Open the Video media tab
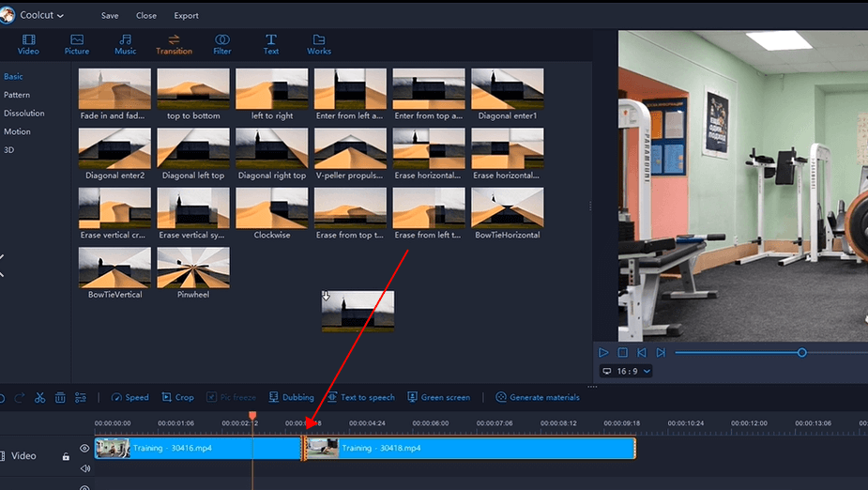868x490 pixels. tap(28, 44)
